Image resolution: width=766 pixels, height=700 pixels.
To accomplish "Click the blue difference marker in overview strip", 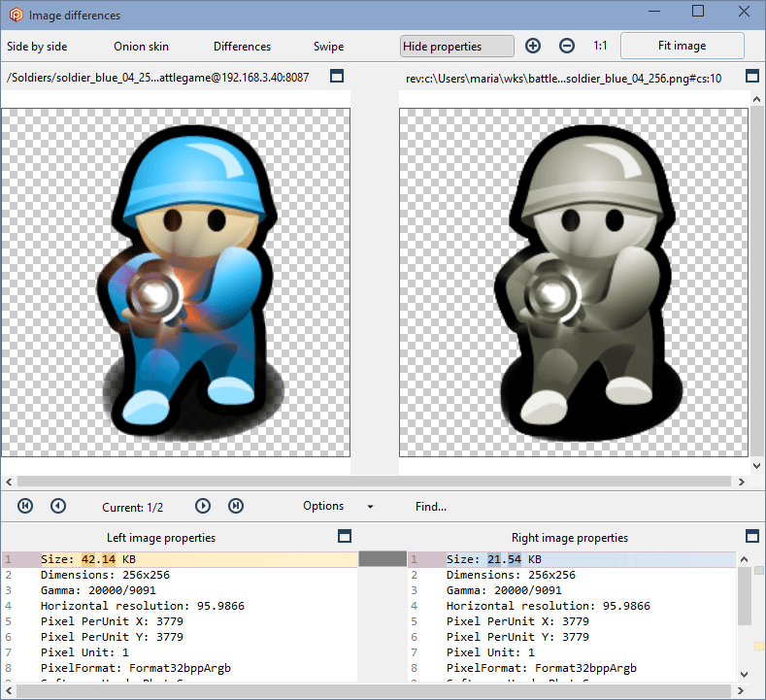I will pos(758,570).
